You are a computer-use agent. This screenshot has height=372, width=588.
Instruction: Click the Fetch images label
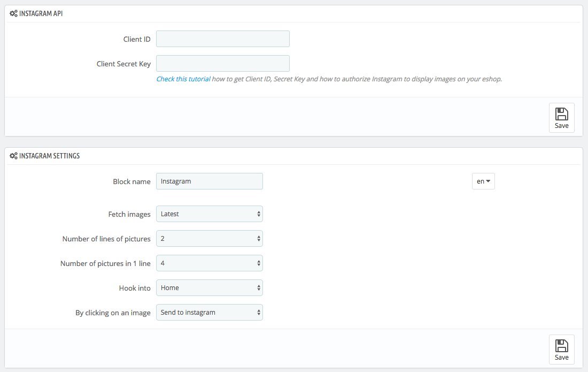point(129,214)
